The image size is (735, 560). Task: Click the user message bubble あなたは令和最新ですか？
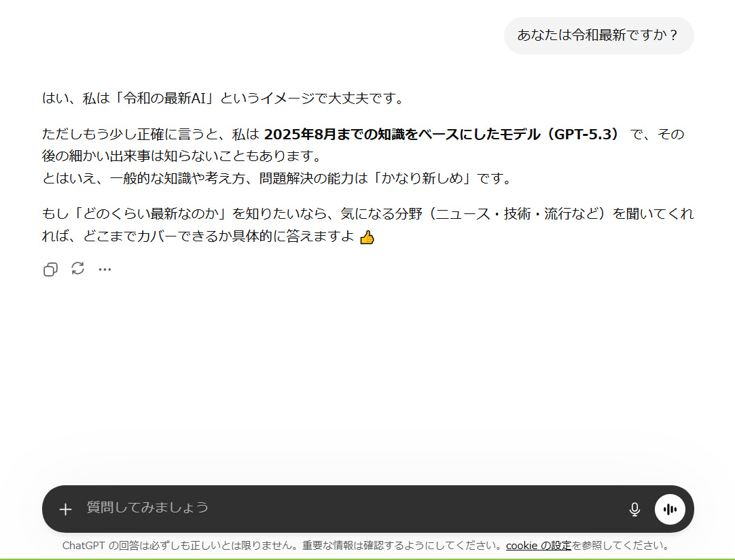[598, 35]
